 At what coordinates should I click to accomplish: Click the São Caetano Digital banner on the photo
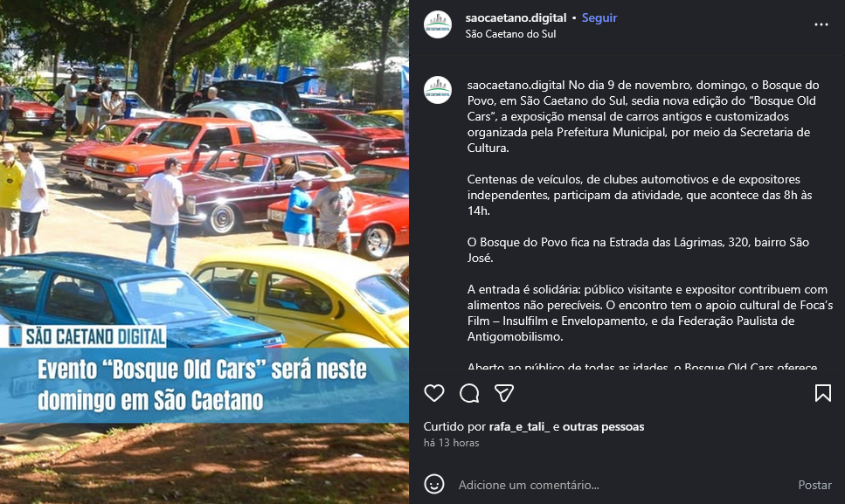(x=87, y=336)
